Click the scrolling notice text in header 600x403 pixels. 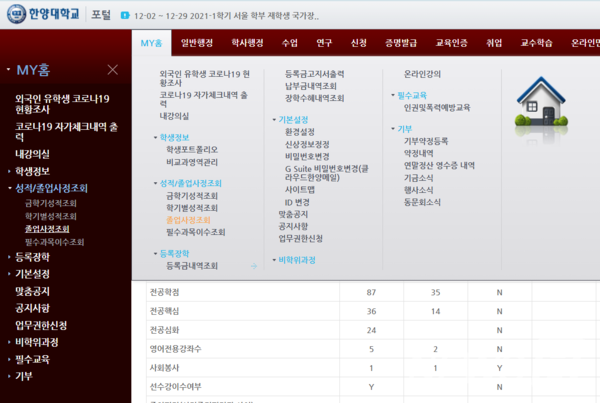226,16
